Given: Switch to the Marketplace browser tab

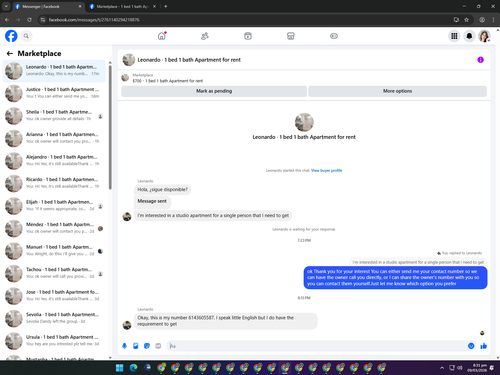Looking at the screenshot, I should point(123,6).
